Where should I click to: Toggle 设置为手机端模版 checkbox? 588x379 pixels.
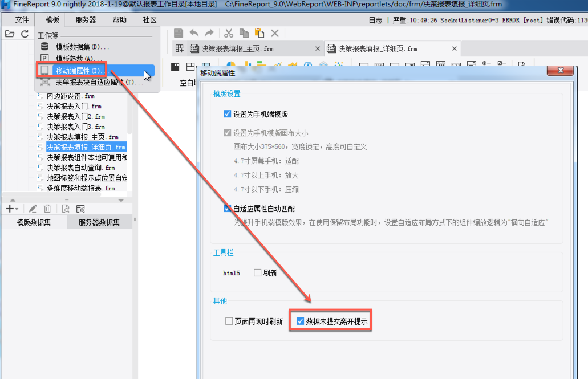pyautogui.click(x=227, y=114)
